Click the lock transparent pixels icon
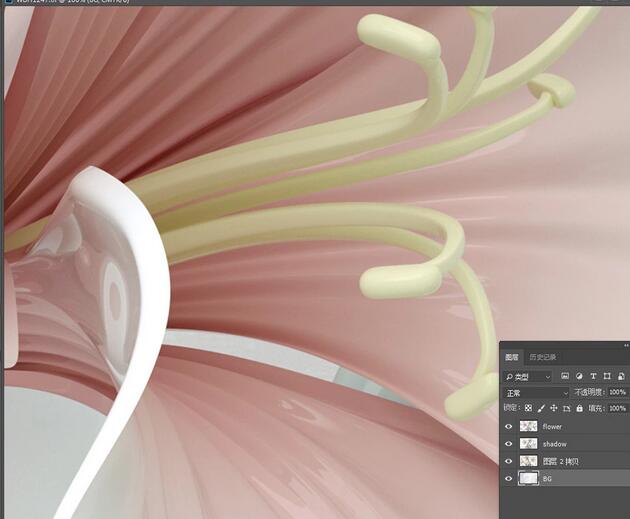Screen dimensions: 630x519 [529, 409]
